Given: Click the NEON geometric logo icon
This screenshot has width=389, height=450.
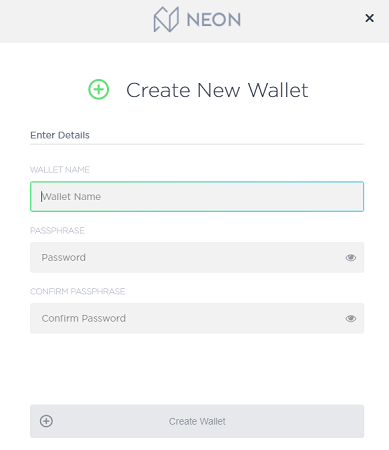Looking at the screenshot, I should [x=166, y=19].
